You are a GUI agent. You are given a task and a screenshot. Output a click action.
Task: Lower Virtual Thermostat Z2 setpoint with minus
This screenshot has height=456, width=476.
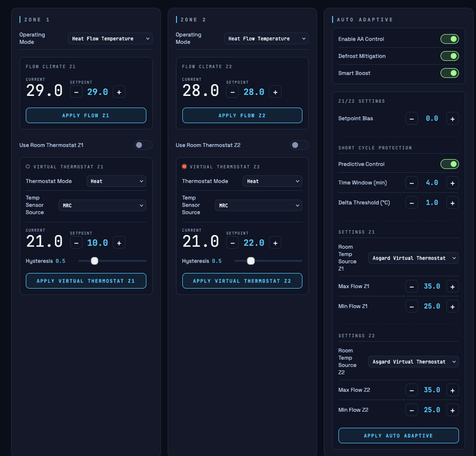[x=233, y=243]
